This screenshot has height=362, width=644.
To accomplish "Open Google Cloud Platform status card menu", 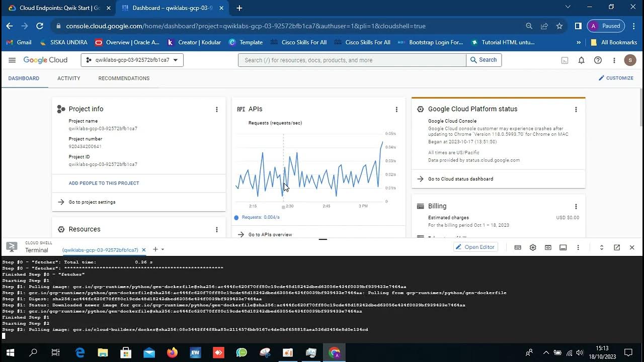I will [x=576, y=109].
